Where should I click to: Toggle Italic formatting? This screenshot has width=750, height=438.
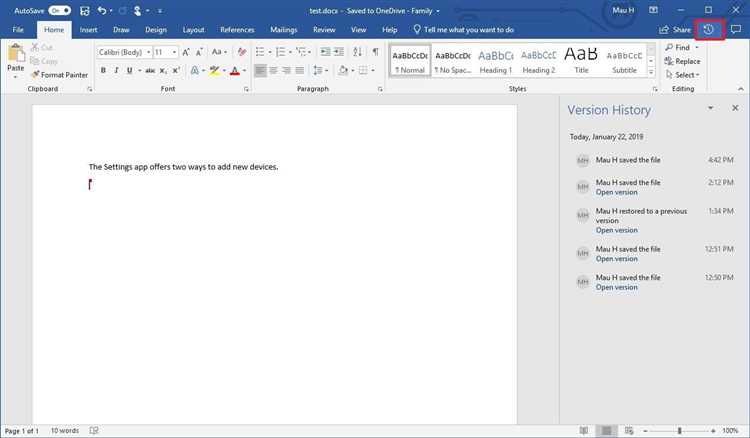(116, 70)
